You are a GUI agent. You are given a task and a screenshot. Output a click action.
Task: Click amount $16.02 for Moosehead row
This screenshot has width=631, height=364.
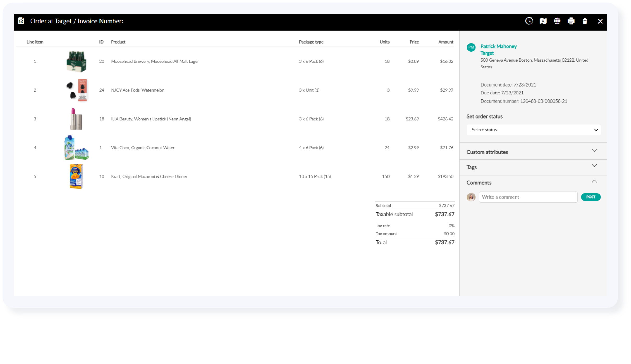[x=446, y=61]
